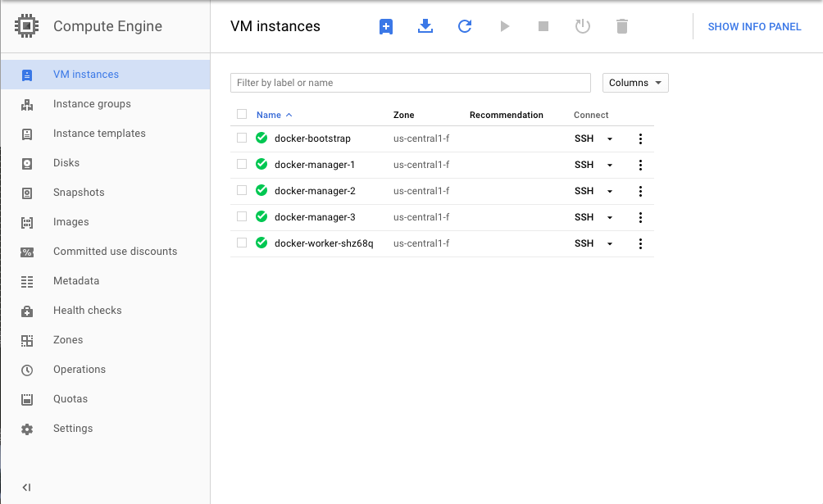Click the Disks sidebar icon
Image resolution: width=823 pixels, height=504 pixels.
27,163
